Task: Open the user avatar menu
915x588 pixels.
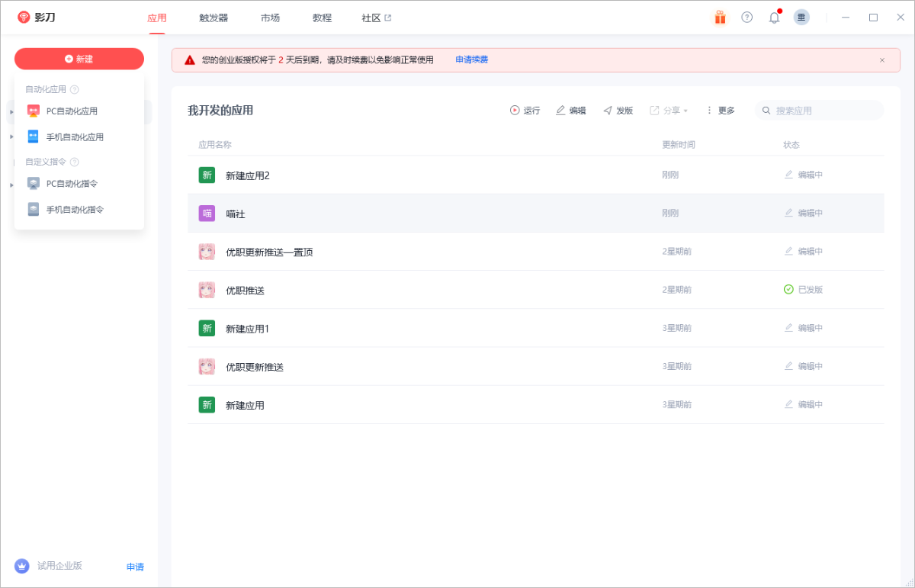Action: 801,18
